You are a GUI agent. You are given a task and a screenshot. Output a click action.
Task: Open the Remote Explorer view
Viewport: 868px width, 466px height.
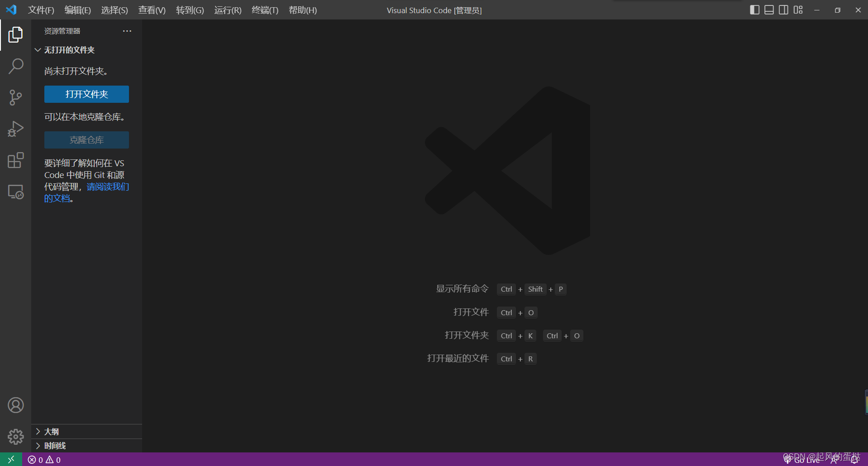(15, 192)
